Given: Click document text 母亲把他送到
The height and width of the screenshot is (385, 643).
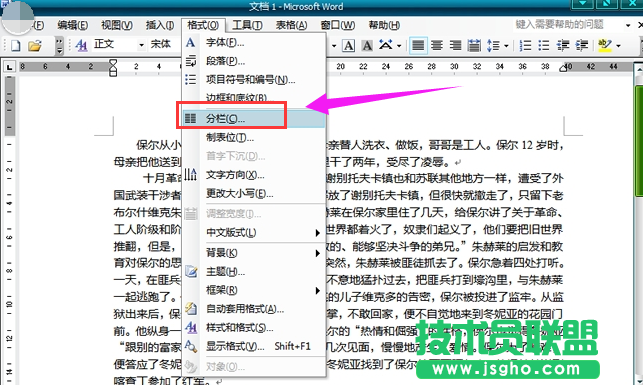Looking at the screenshot, I should click(147, 162).
